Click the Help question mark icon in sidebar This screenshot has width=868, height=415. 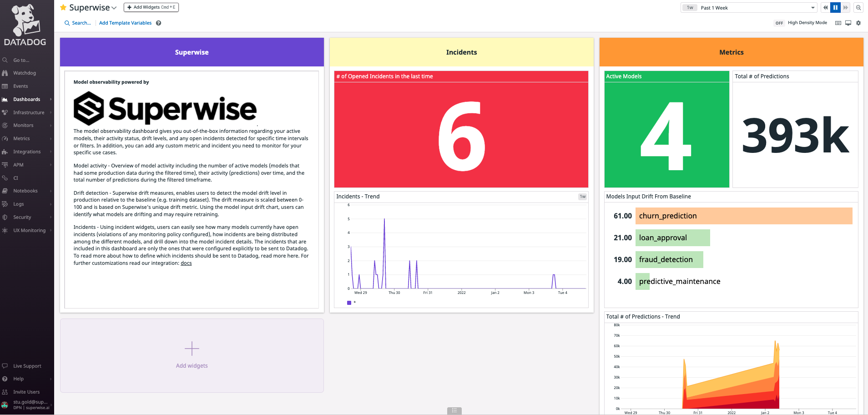pos(5,379)
